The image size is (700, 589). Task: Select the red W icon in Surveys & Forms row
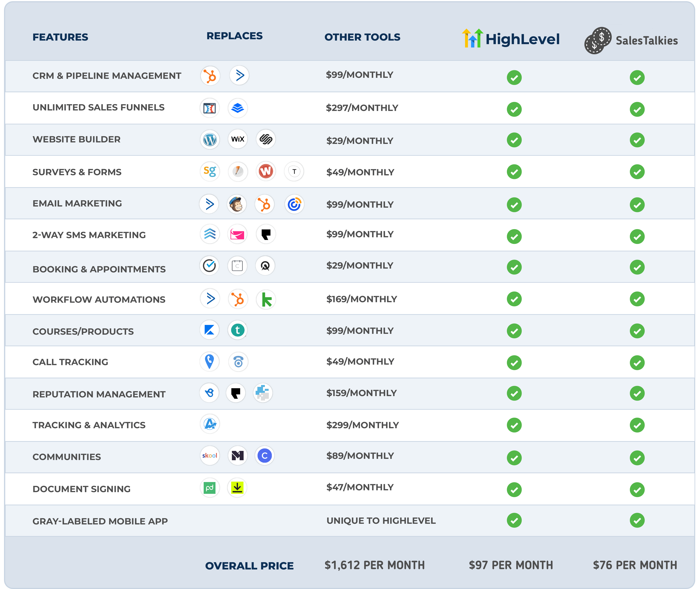266,171
